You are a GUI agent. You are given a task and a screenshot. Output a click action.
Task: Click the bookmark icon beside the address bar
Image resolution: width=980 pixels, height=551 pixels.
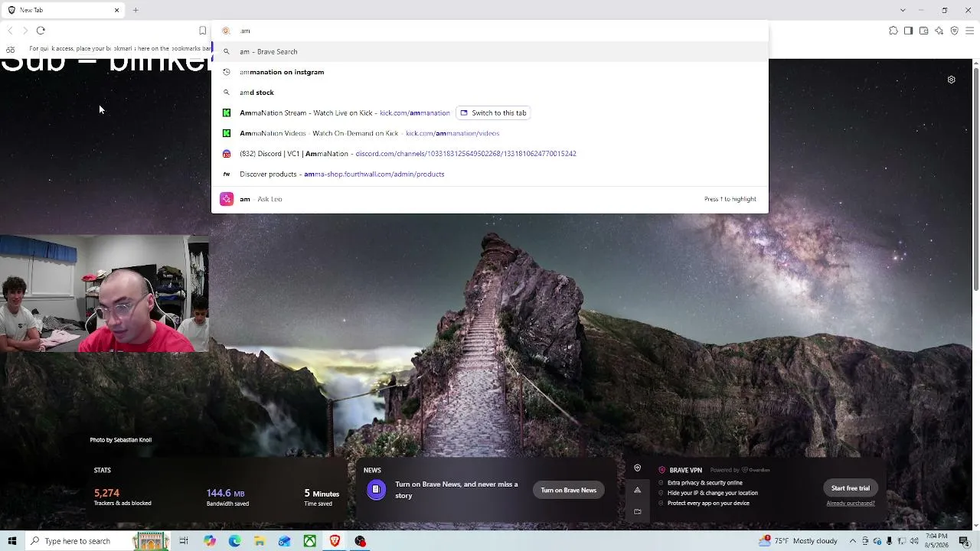[202, 31]
